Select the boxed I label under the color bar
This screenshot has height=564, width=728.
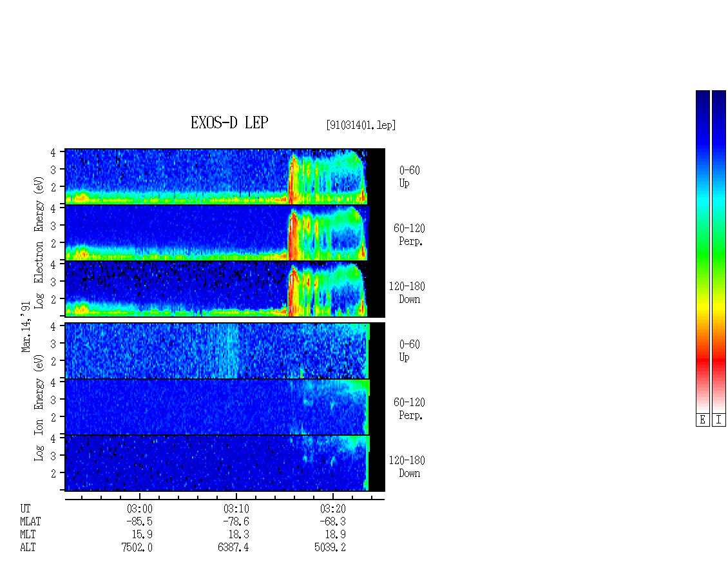(719, 420)
